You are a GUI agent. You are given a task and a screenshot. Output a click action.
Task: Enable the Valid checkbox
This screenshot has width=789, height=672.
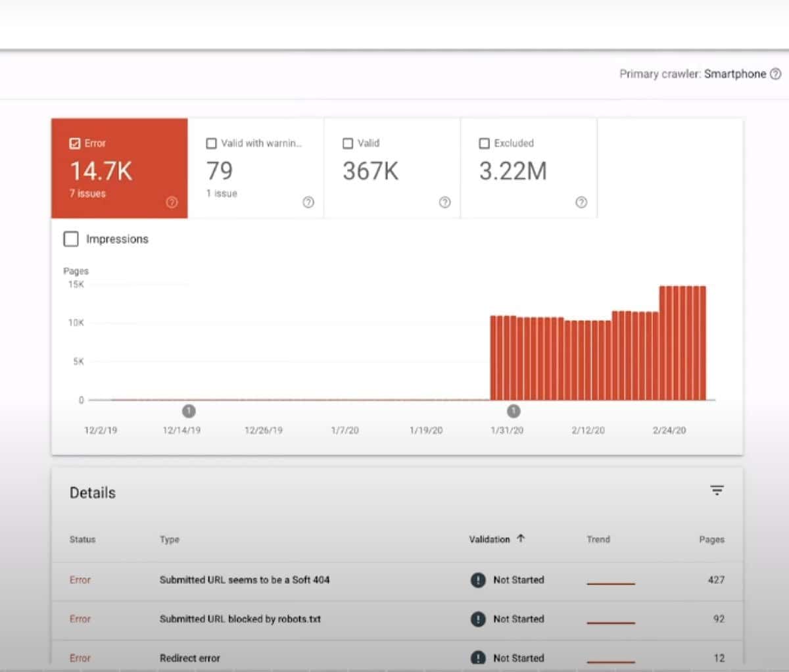348,143
